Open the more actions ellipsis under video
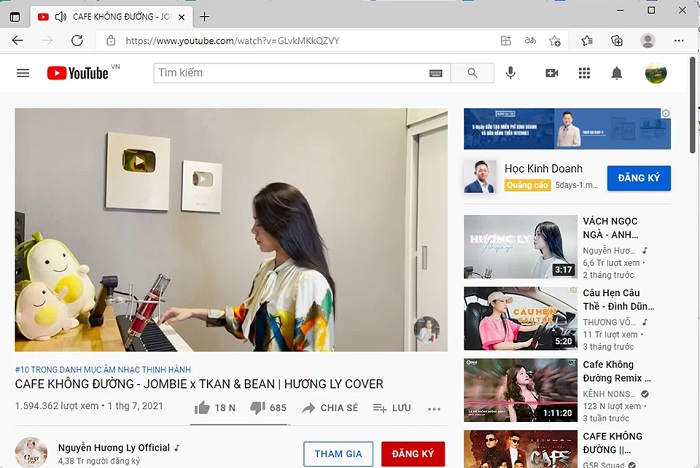The height and width of the screenshot is (468, 700). [x=434, y=409]
